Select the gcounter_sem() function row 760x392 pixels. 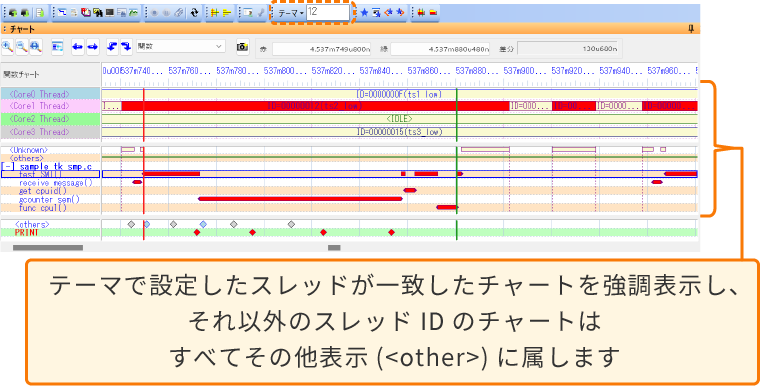51,199
